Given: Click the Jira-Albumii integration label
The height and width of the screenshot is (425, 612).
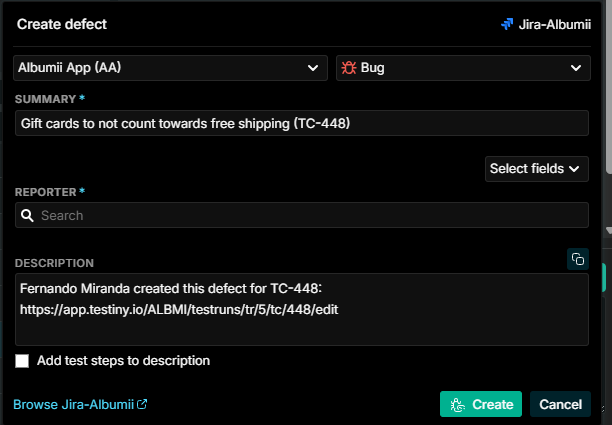Looking at the screenshot, I should coord(554,24).
